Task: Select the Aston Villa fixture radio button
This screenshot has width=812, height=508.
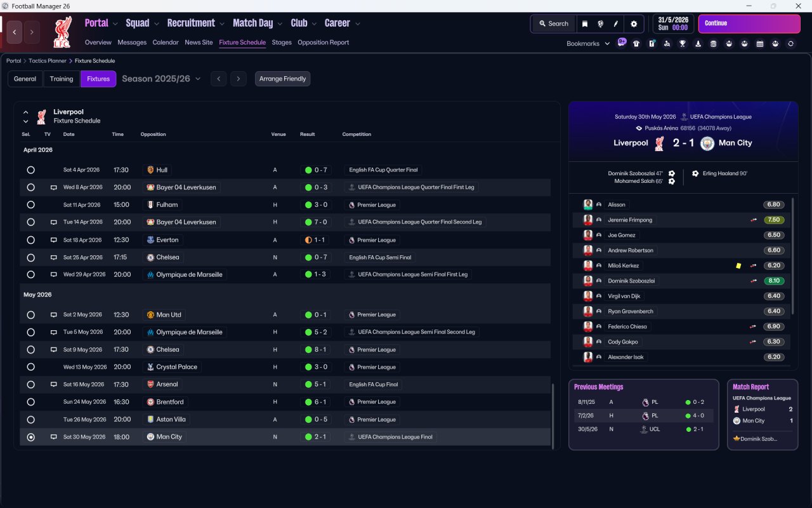Action: tap(30, 420)
